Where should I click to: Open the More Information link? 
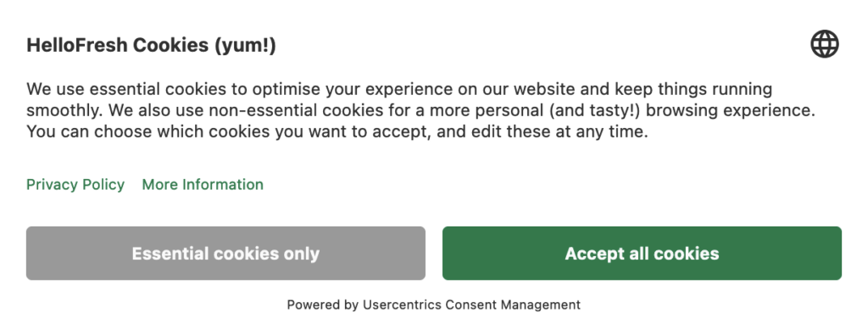point(203,184)
